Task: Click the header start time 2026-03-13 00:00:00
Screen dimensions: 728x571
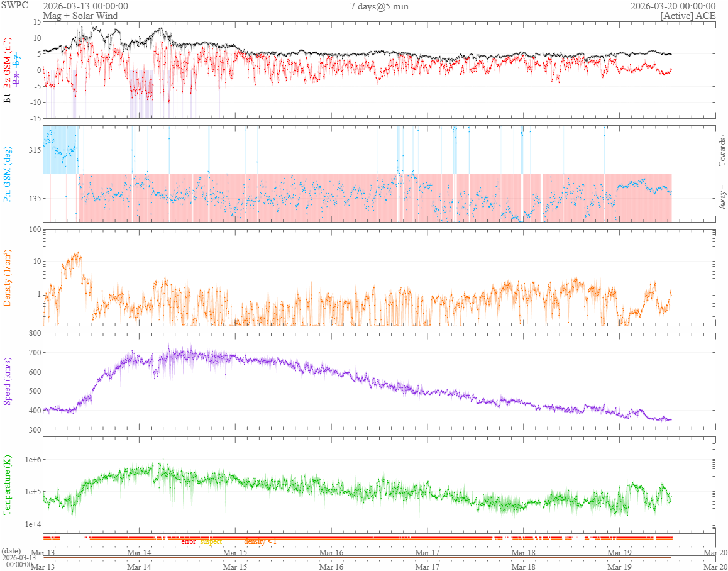Action: (x=85, y=6)
